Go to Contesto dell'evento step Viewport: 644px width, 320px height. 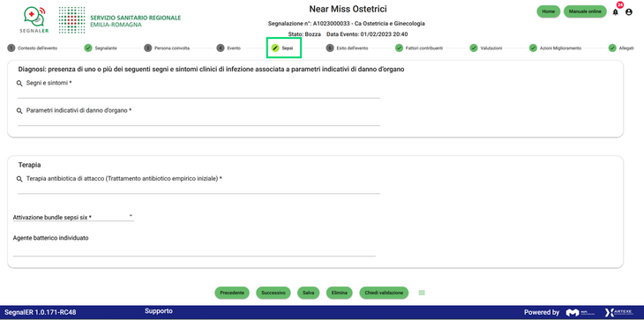click(33, 48)
